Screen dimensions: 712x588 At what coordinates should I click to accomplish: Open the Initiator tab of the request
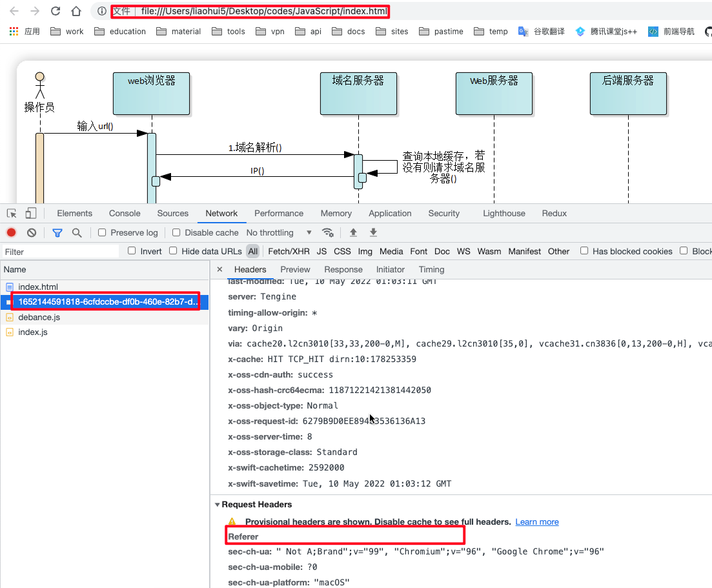coord(390,270)
